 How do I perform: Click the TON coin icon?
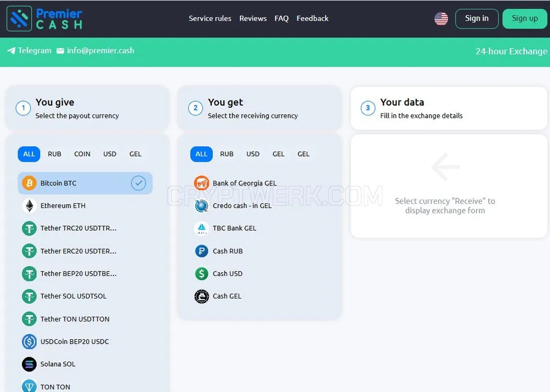pos(29,387)
